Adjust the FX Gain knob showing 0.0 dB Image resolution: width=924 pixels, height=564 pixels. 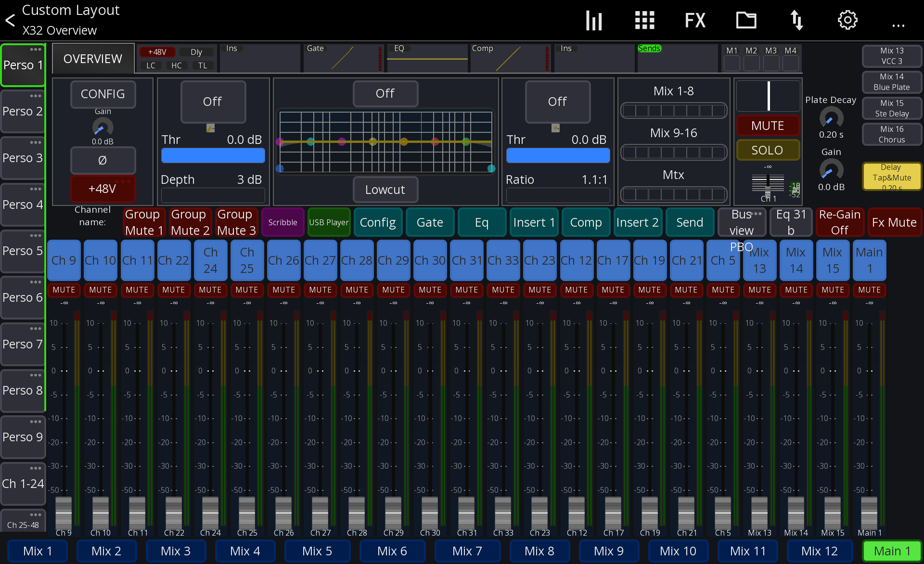831,170
